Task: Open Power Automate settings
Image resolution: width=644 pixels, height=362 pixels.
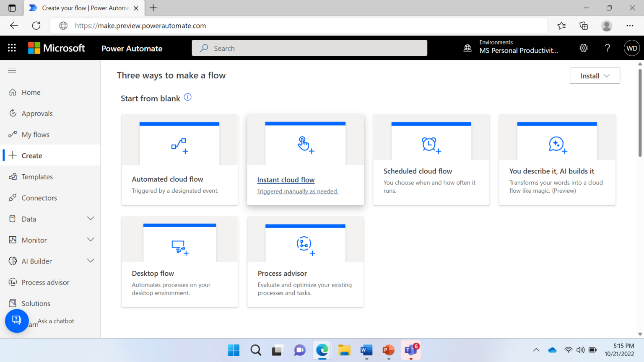Action: [x=584, y=48]
